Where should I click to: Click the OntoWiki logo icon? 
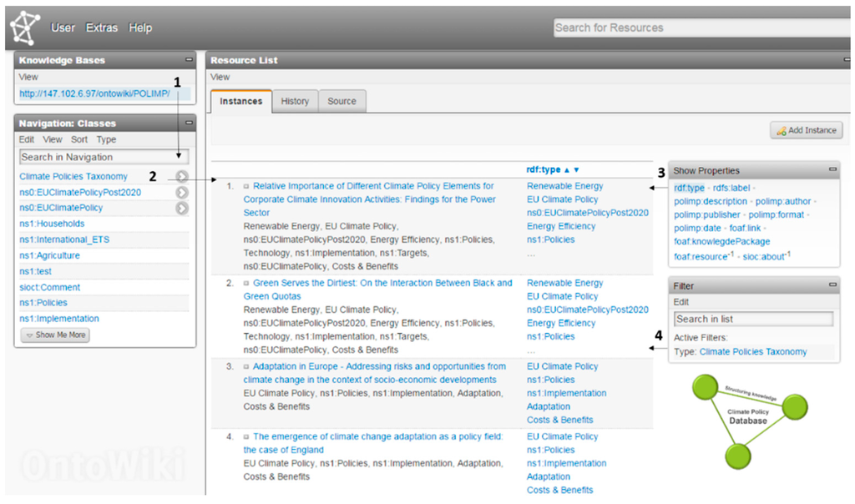coord(25,28)
